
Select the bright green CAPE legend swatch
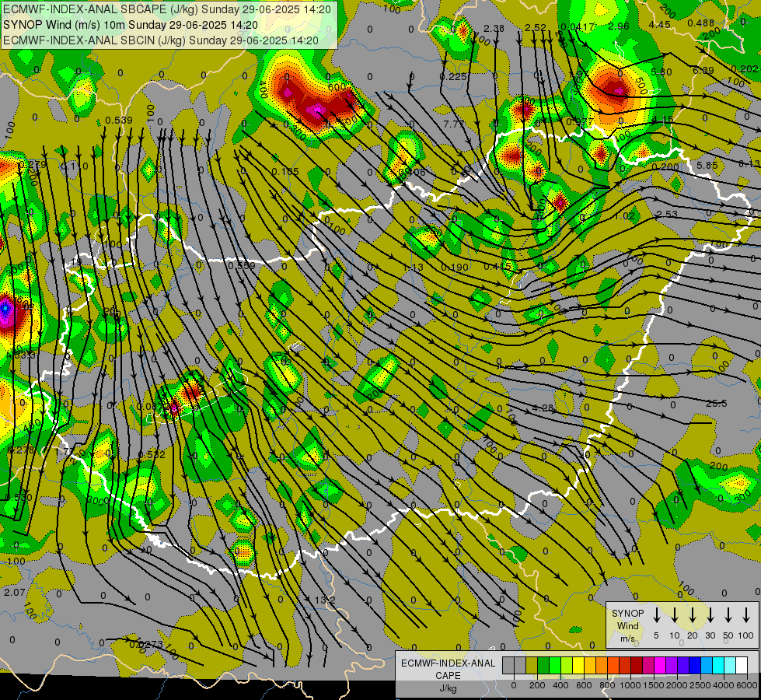[x=555, y=666]
